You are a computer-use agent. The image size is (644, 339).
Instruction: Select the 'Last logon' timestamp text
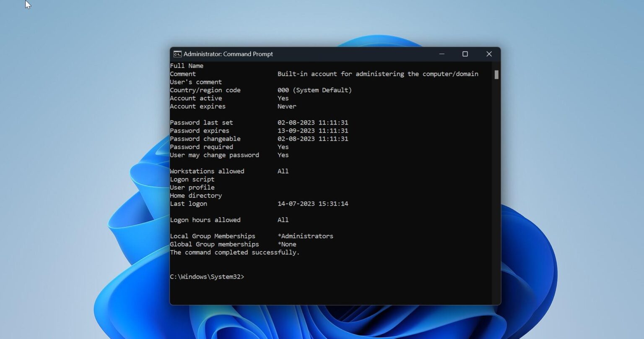[x=313, y=203]
